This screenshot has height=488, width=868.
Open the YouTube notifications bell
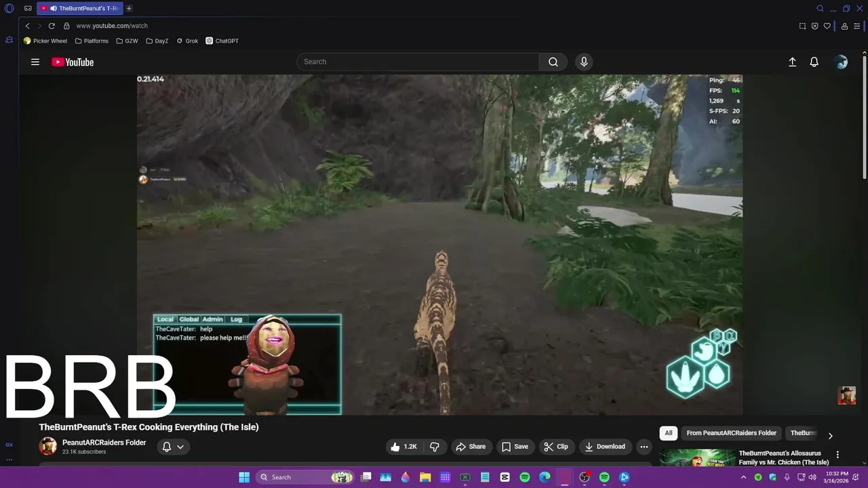point(814,62)
